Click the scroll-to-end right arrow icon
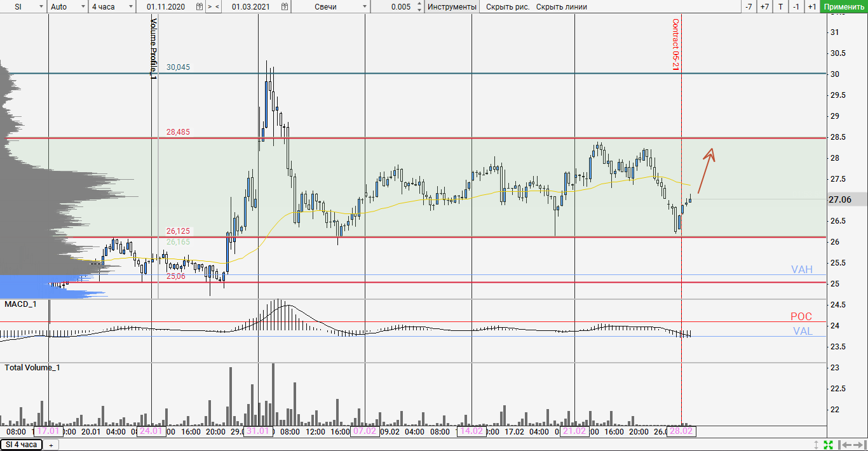 click(858, 445)
